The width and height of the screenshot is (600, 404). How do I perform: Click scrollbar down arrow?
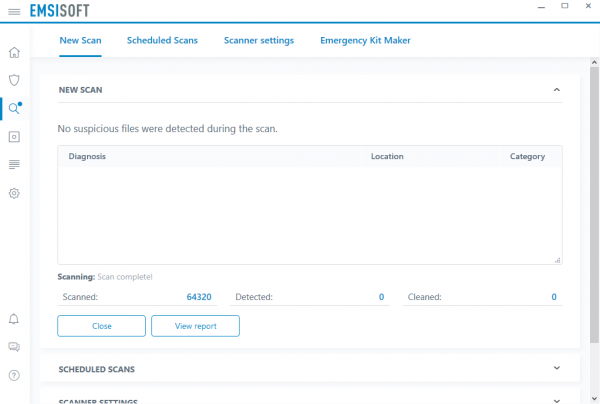594,399
